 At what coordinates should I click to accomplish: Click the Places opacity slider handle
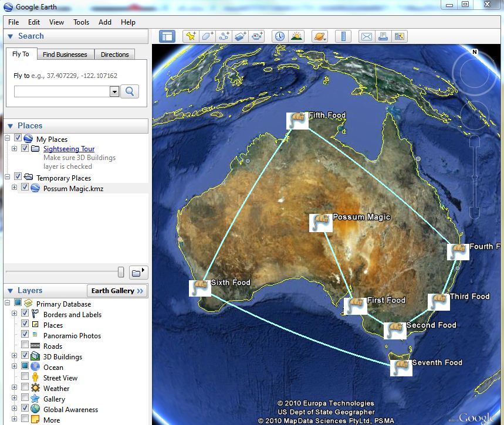coord(121,272)
